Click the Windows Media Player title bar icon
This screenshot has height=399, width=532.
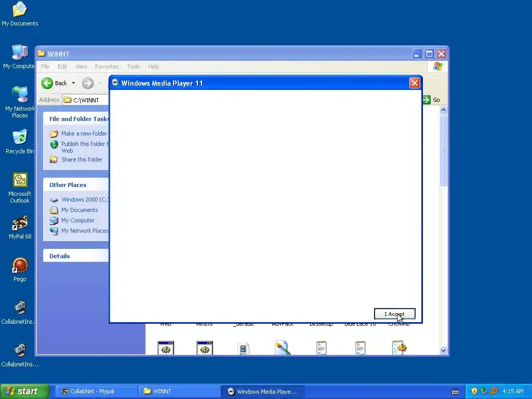coord(115,83)
